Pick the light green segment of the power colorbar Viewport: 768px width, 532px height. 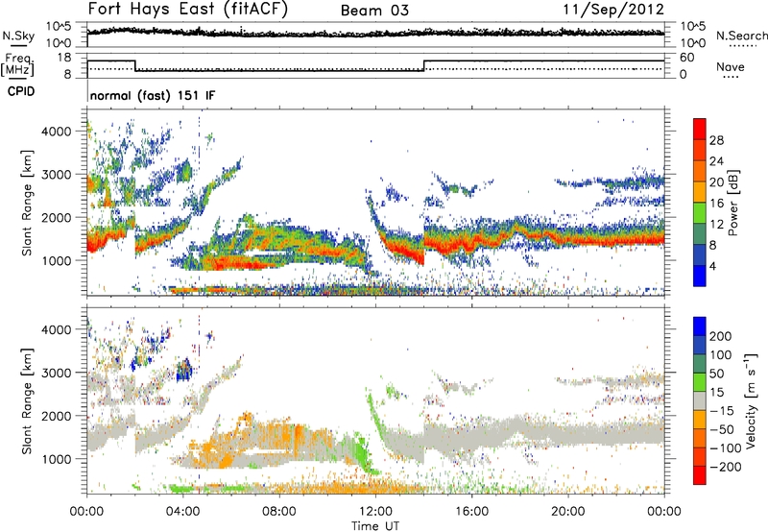pos(700,213)
